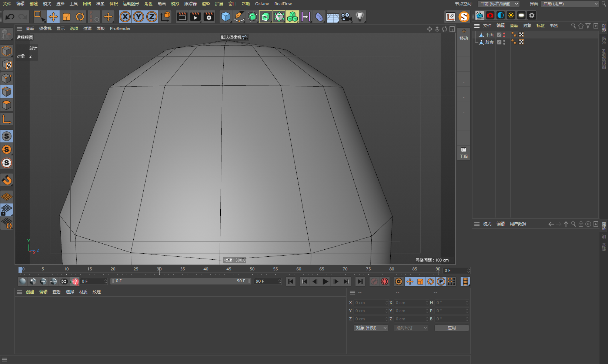
Task: Open the 节点空间 dropdown
Action: (x=498, y=4)
